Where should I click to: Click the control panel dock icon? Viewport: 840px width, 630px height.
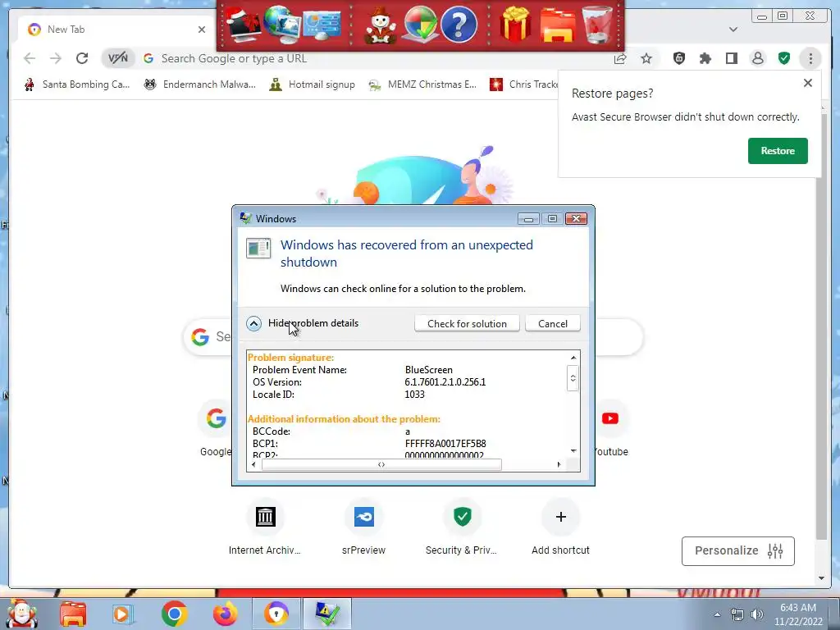[x=322, y=25]
